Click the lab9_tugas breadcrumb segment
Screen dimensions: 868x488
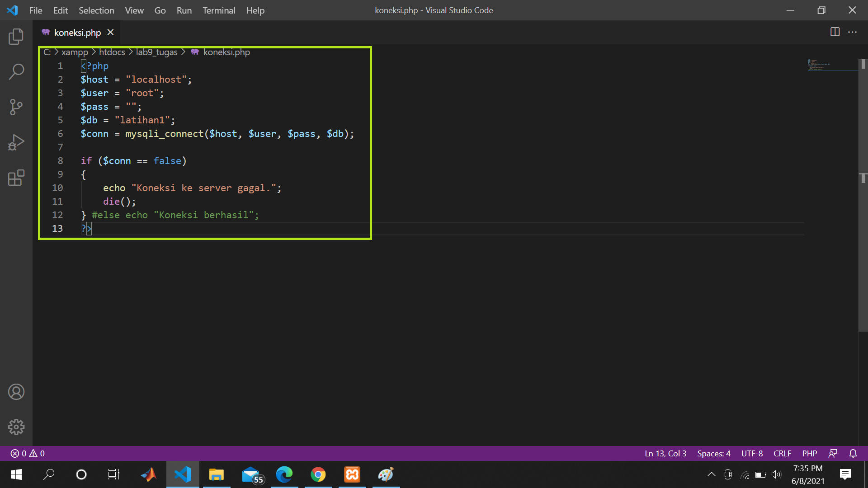coord(157,52)
